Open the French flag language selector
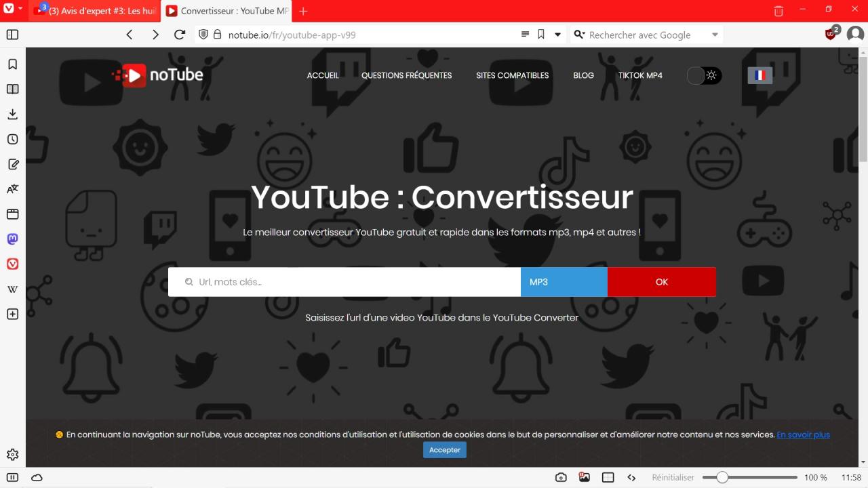The height and width of the screenshot is (488, 868). coord(760,75)
